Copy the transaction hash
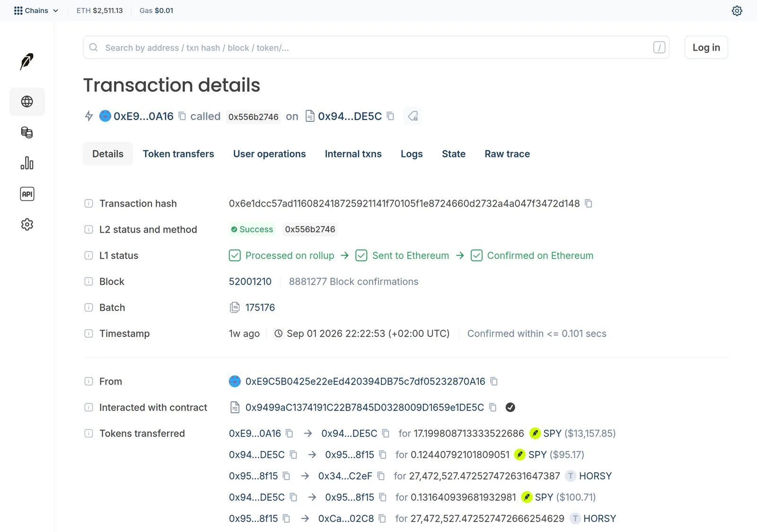Screen dimensions: 757x532 (589, 203)
